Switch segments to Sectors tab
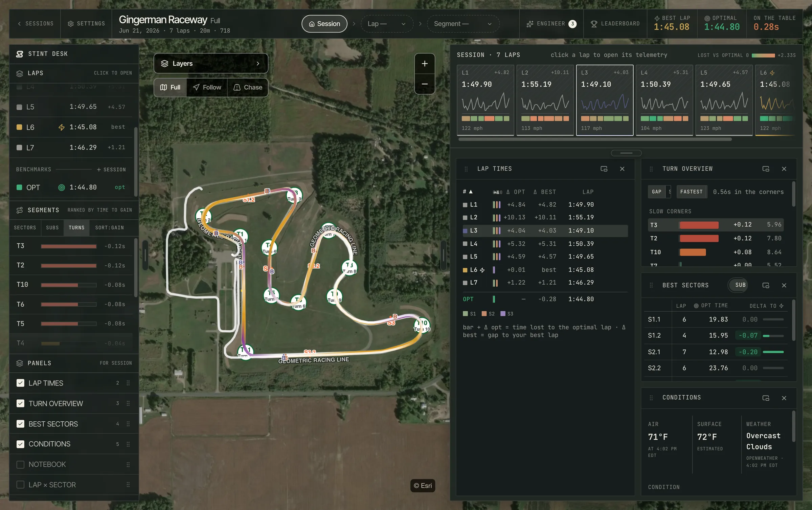 [25, 228]
